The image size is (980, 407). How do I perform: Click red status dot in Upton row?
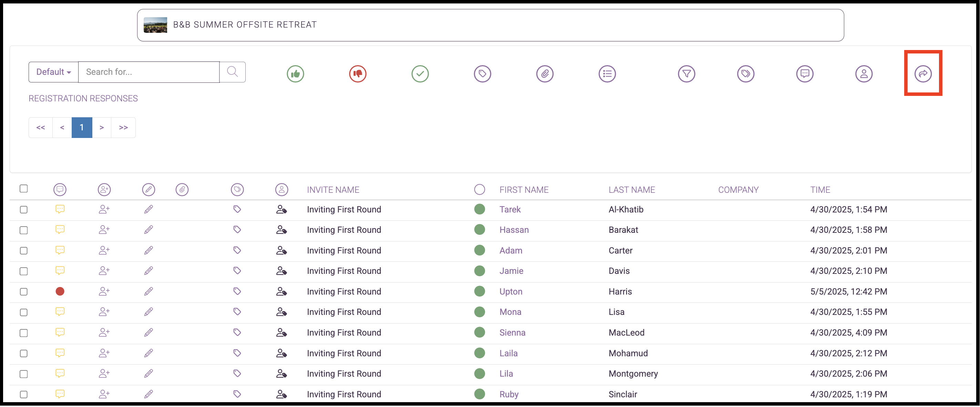pos(60,291)
